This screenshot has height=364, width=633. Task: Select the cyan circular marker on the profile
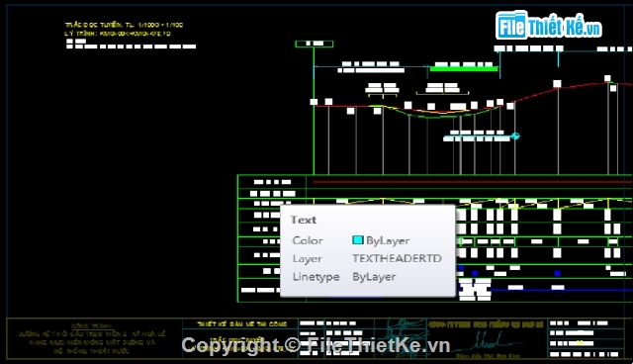(515, 136)
